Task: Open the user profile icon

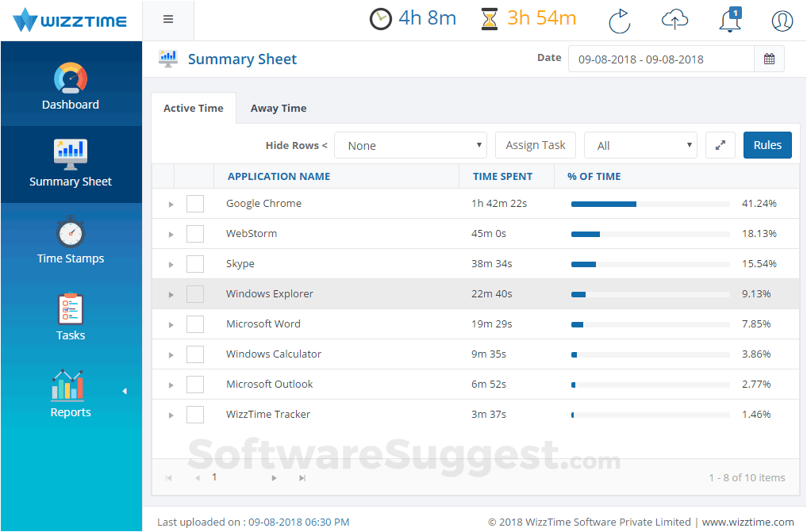Action: (x=782, y=21)
